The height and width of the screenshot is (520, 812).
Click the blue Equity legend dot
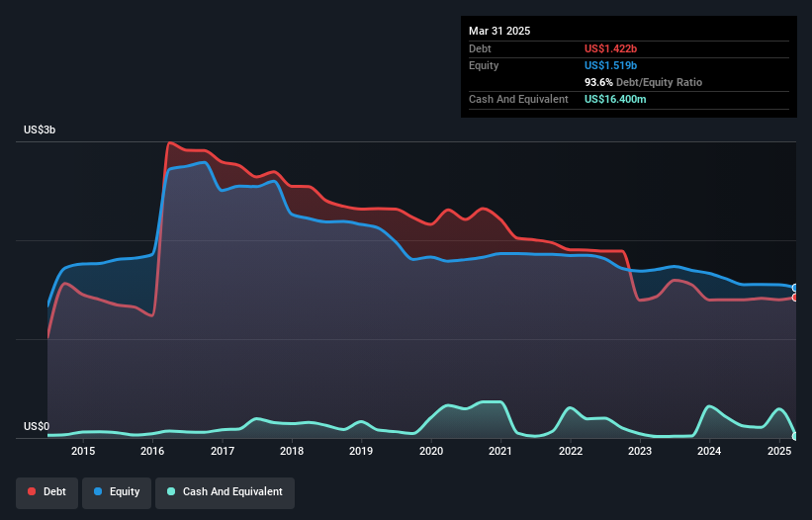(x=98, y=491)
